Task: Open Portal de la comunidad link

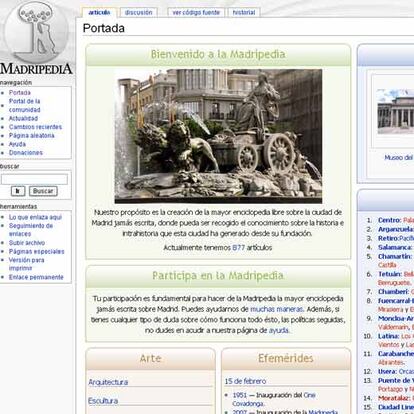Action: [x=24, y=105]
